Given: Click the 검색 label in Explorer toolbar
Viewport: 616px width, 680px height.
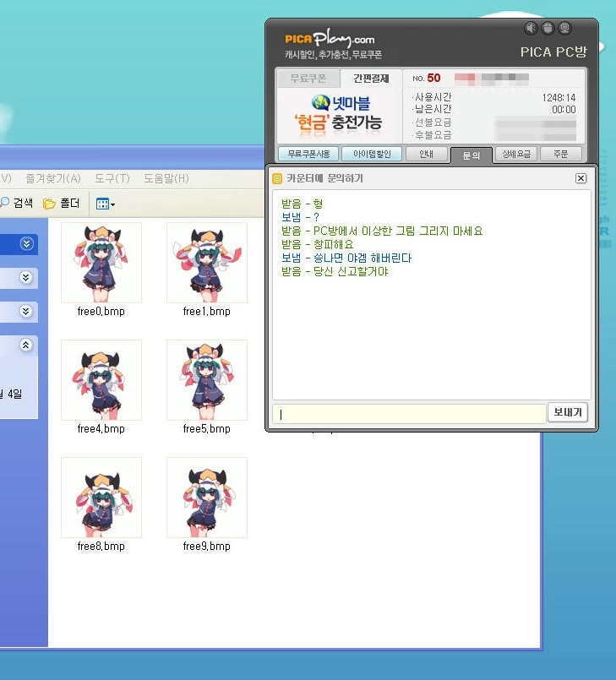Looking at the screenshot, I should (23, 203).
